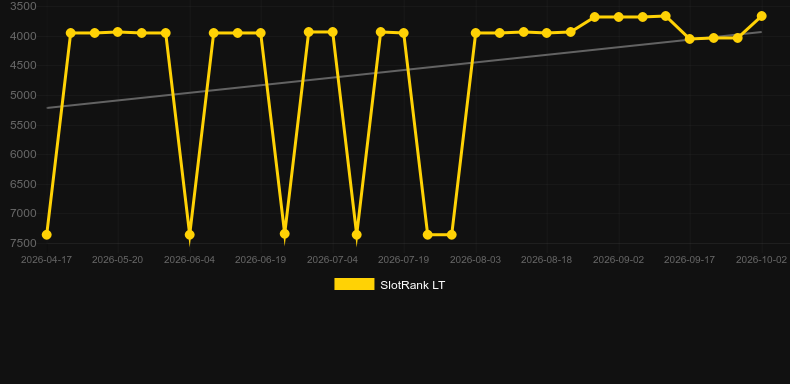The image size is (790, 384).
Task: Click the 2026-04-17 axis date label
Action: point(46,260)
